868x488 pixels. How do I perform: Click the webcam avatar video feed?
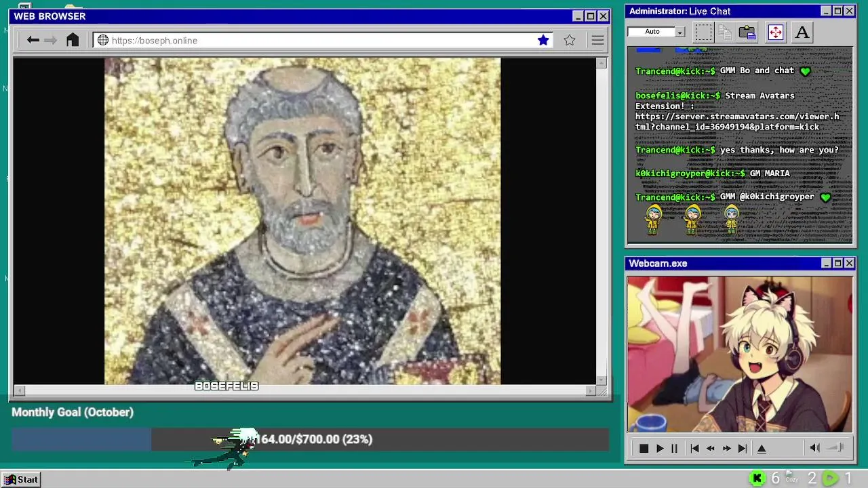[740, 354]
